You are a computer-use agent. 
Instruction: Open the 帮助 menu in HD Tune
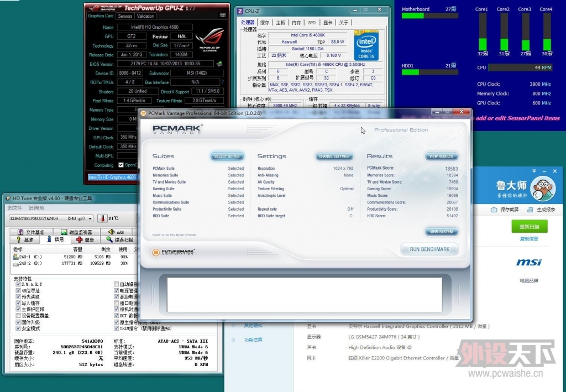point(36,208)
